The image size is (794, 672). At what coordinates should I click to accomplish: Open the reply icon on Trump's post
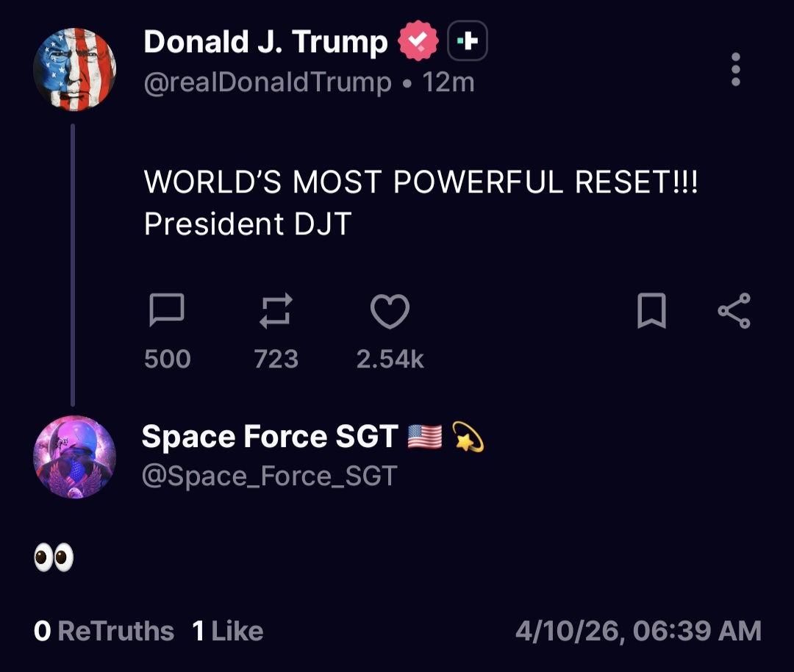(168, 310)
